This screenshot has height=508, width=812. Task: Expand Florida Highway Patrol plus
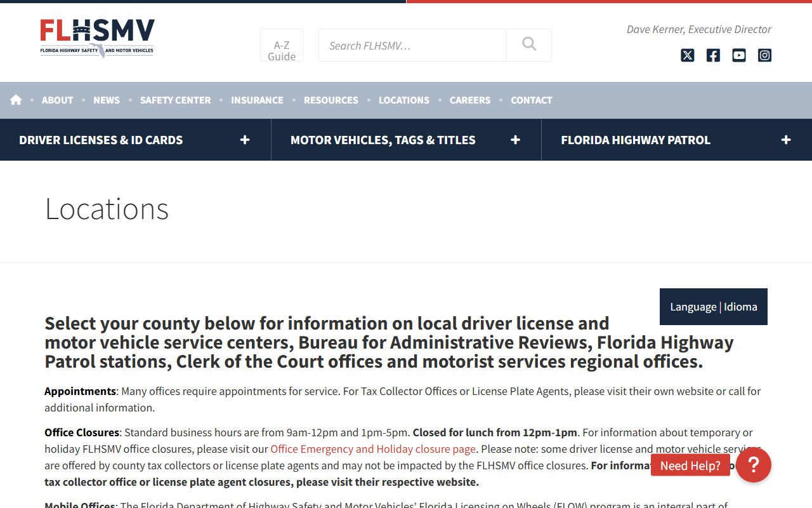(x=786, y=140)
